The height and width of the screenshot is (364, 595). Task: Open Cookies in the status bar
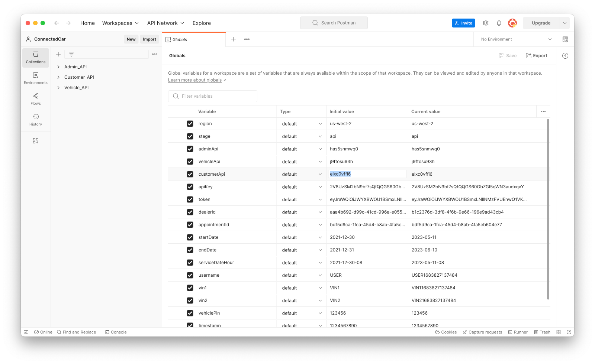tap(446, 332)
